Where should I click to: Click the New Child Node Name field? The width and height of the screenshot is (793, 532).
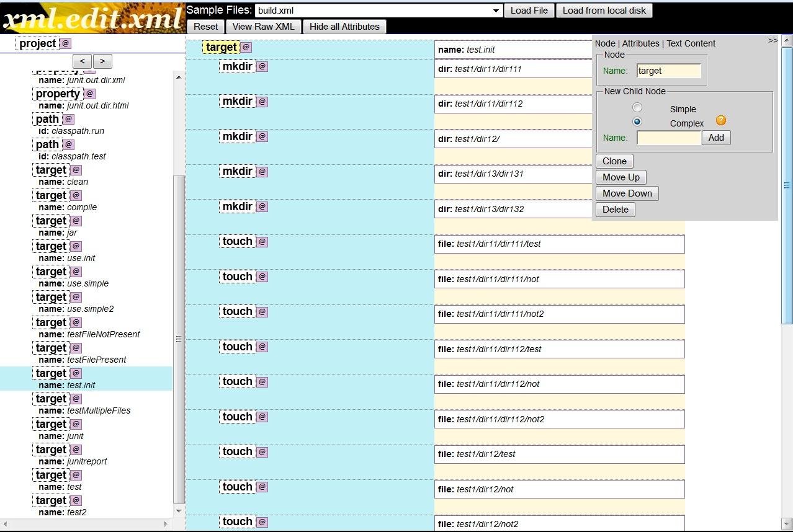tap(668, 138)
